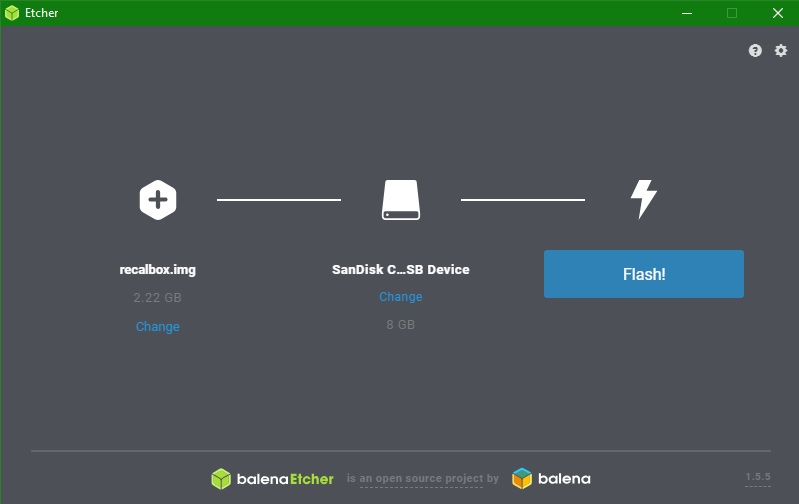Click the Etcher title bar app icon
The height and width of the screenshot is (504, 799).
(12, 13)
